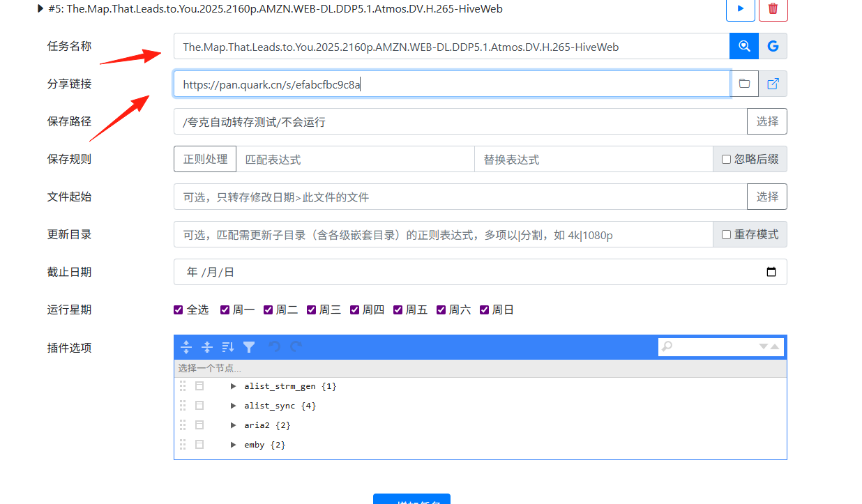Expand the aria2 plugin node
This screenshot has width=862, height=504.
(x=234, y=425)
